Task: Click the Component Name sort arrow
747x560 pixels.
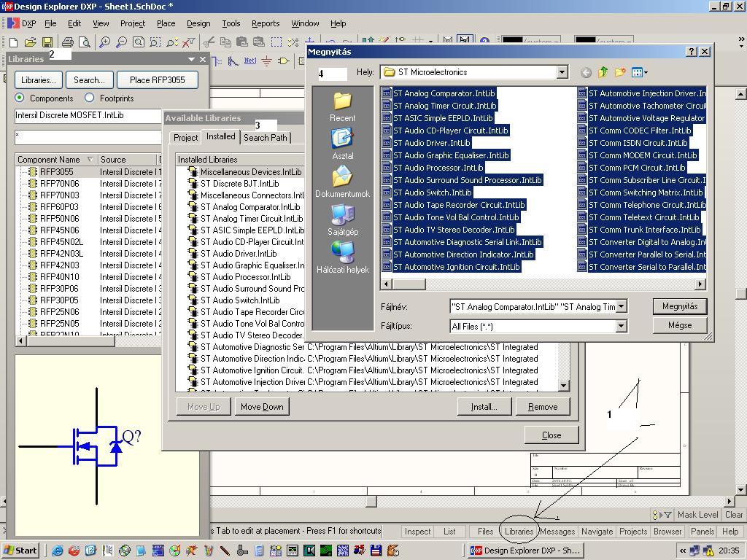Action: click(90, 160)
